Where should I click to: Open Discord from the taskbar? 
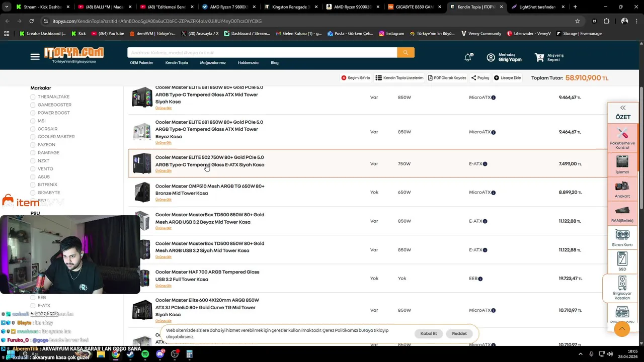coord(160,354)
